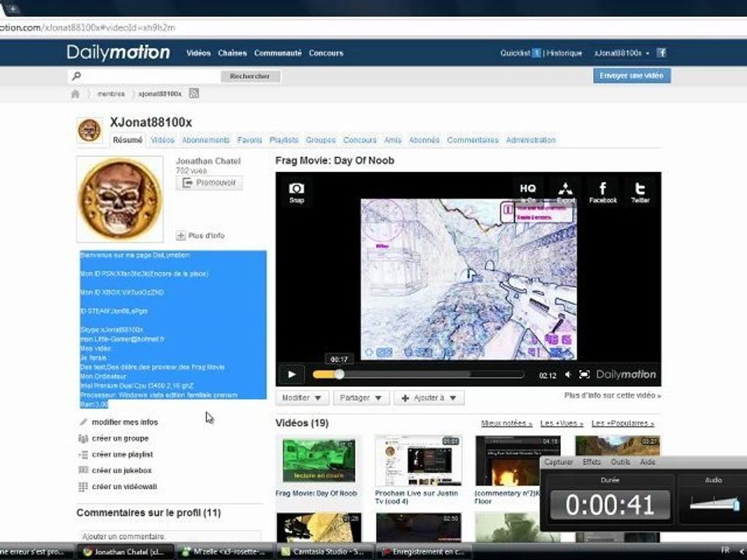Expand Plus d'info plus icon

(181, 235)
